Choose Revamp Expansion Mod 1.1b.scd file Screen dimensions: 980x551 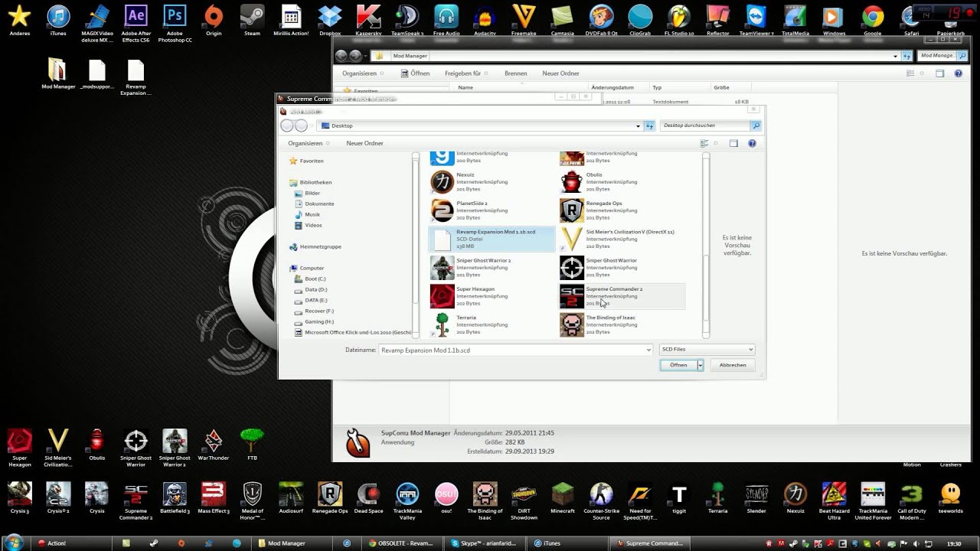pos(492,239)
